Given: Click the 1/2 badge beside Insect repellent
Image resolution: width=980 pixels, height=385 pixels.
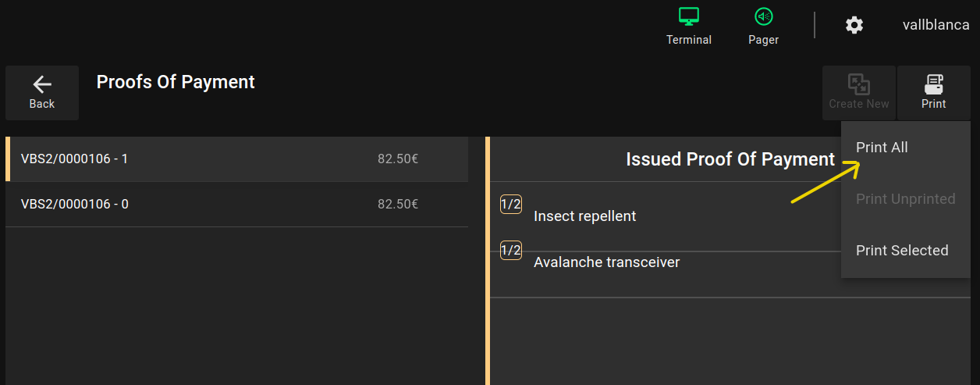Looking at the screenshot, I should pos(511,205).
